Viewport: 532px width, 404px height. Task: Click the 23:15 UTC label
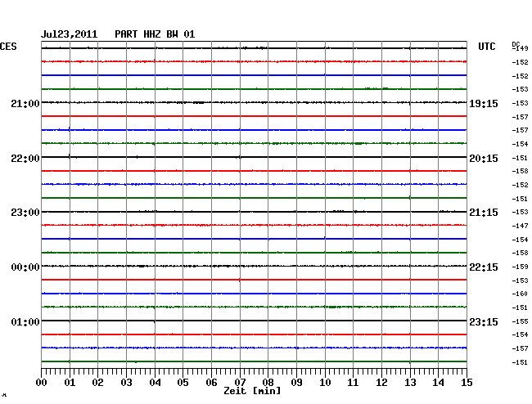click(x=483, y=322)
